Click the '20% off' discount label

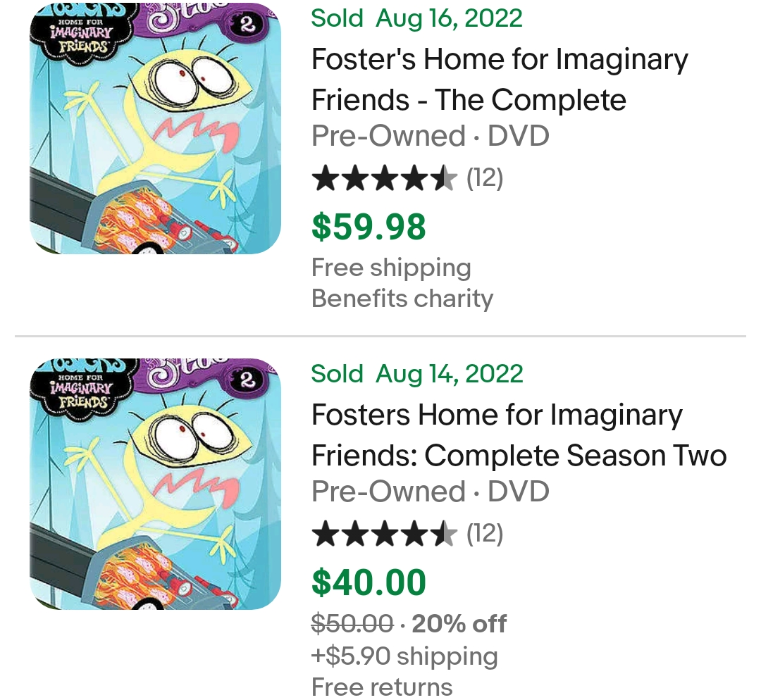pyautogui.click(x=459, y=624)
